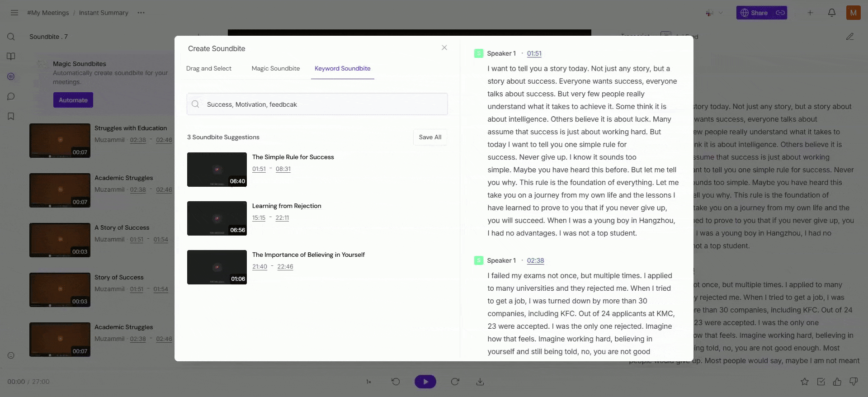Select the soundbite icon in left sidebar
The height and width of the screenshot is (397, 868).
pyautogui.click(x=11, y=76)
